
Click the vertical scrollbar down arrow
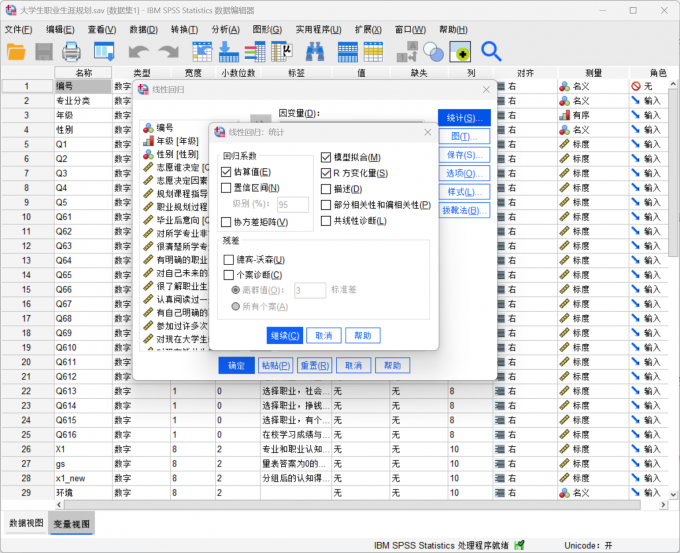(673, 494)
